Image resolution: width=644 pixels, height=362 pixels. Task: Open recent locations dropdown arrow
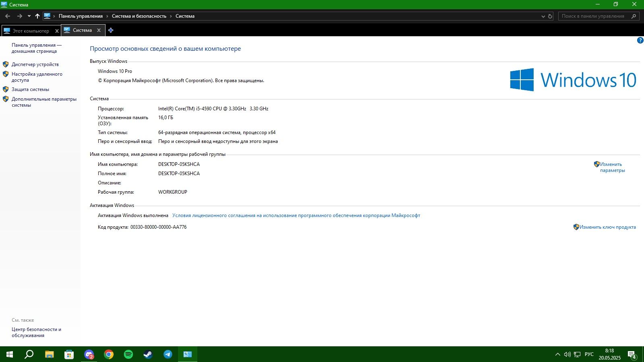pos(29,16)
